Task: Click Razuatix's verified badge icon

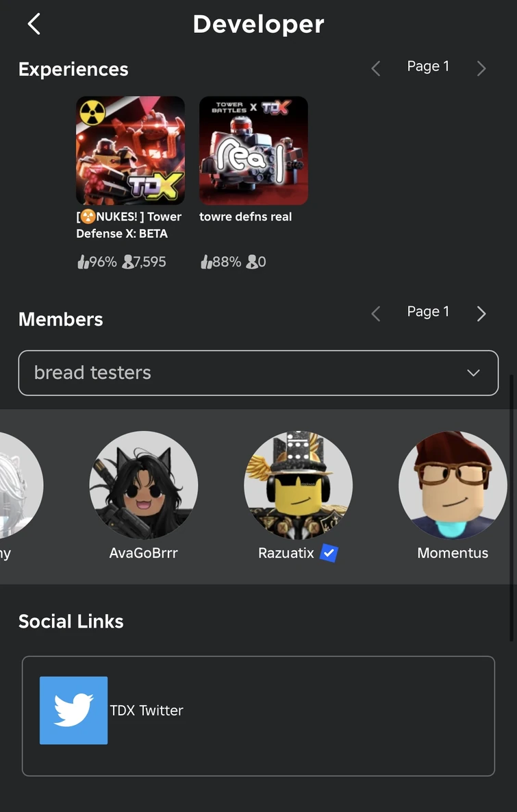Action: coord(329,553)
